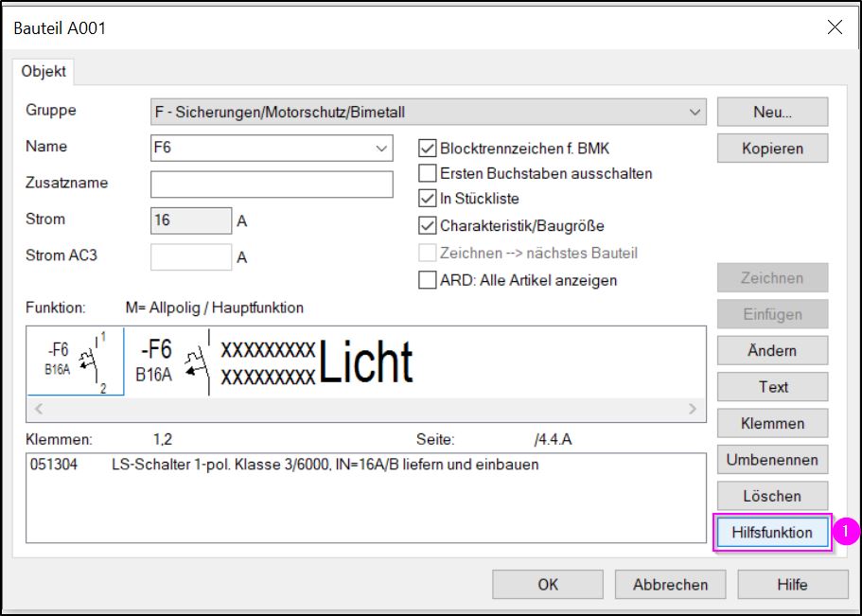This screenshot has width=862, height=616.
Task: Click the Hilfsfunktion button
Action: click(772, 532)
